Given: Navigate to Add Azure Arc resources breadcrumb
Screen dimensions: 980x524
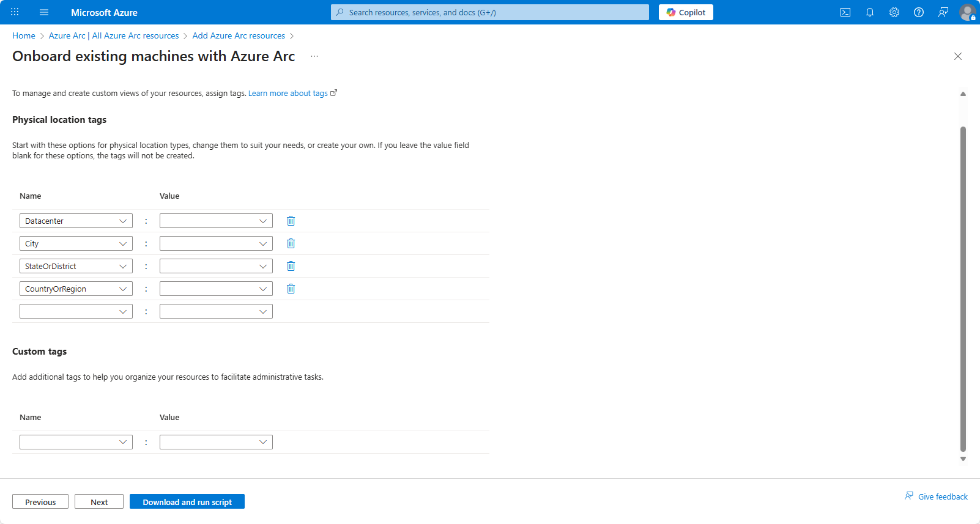Looking at the screenshot, I should coord(239,35).
